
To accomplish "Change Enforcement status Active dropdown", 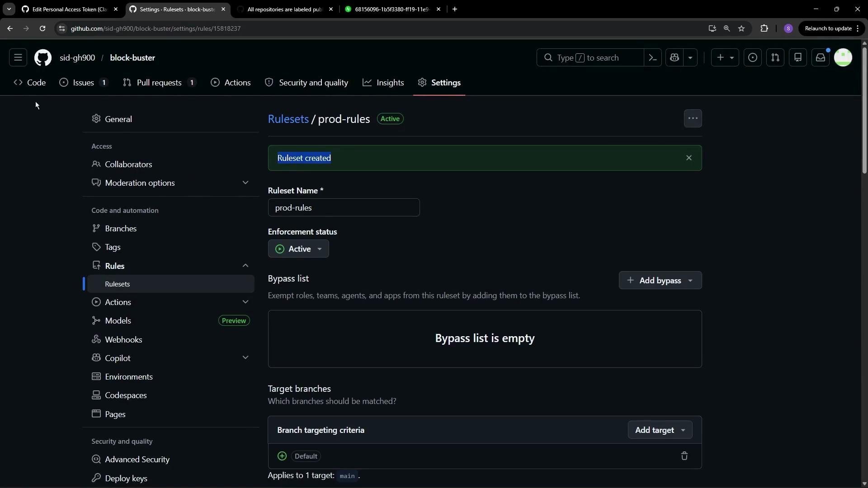I will click(x=298, y=249).
